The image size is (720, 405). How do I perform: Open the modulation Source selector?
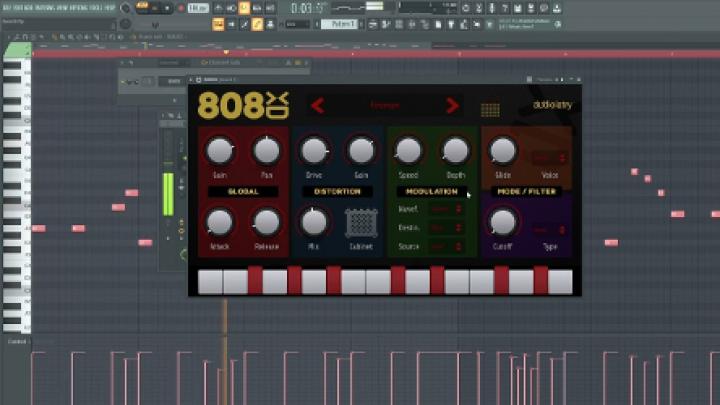click(446, 247)
